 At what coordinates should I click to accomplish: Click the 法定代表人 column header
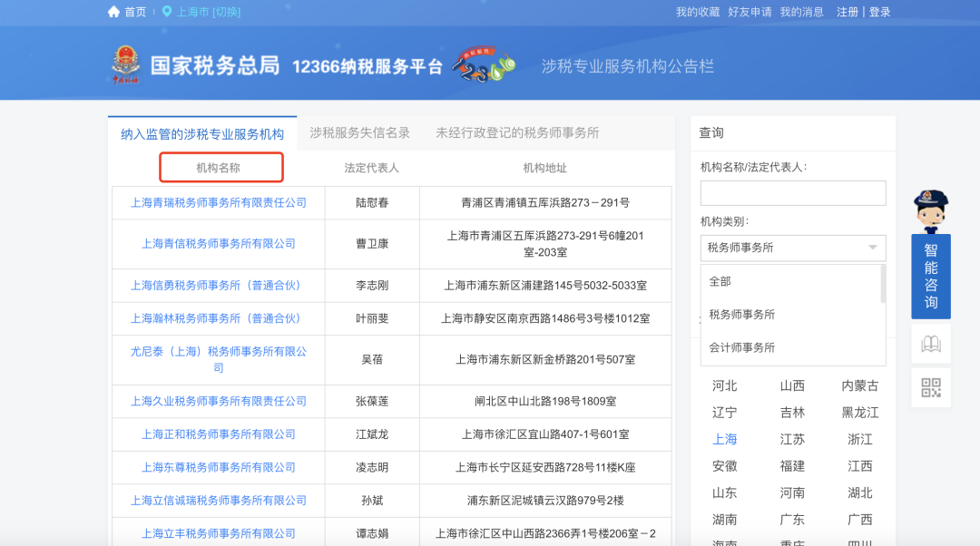pos(371,168)
